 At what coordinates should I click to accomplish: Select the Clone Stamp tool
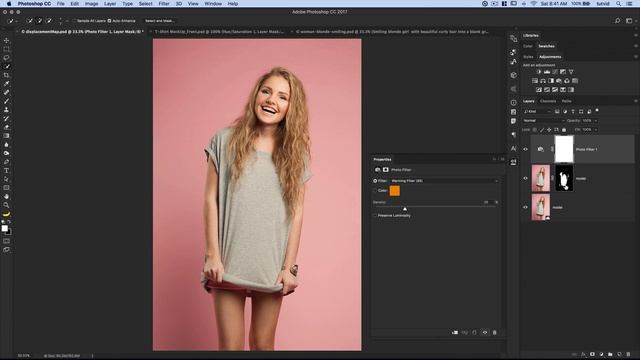(7, 109)
